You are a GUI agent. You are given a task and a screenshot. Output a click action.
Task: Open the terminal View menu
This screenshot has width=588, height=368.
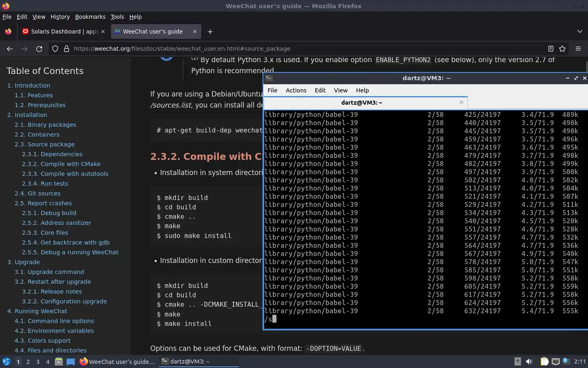341,90
